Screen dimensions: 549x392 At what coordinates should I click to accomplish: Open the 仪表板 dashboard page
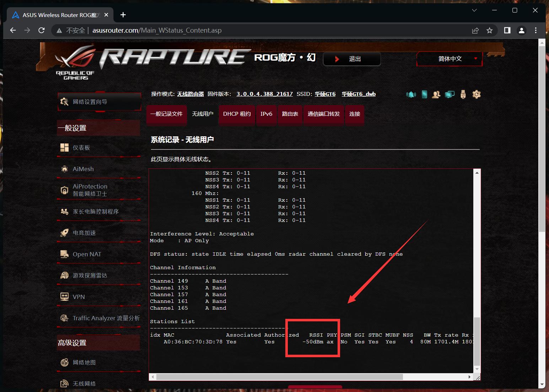click(x=81, y=148)
